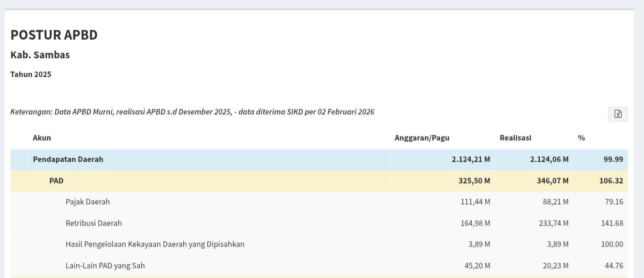Select the Retribusi Daerah row label
644x278 pixels.
point(93,223)
